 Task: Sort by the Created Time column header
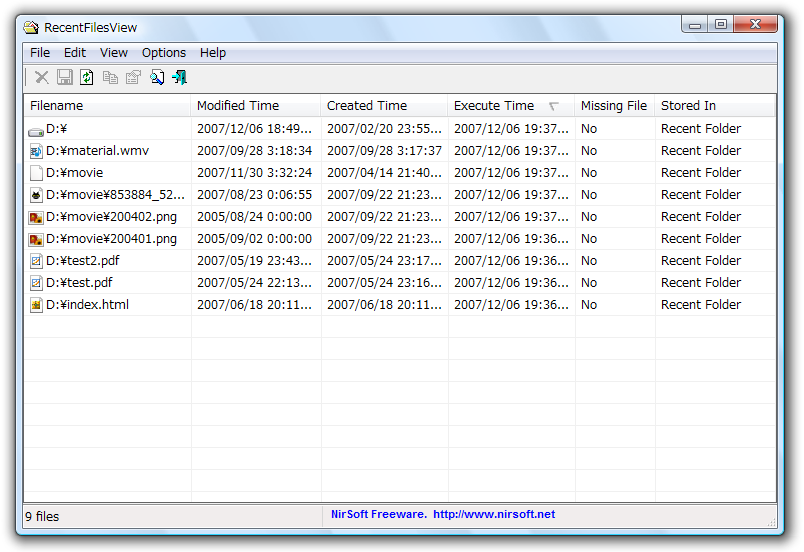(384, 106)
